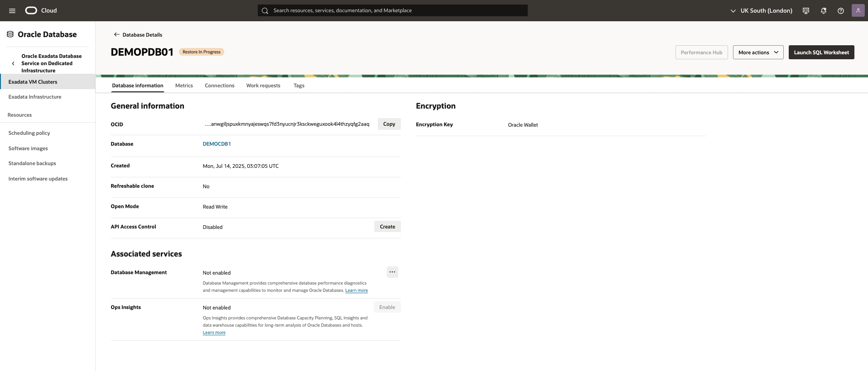
Task: Click Launch SQL Worksheet button
Action: 821,52
